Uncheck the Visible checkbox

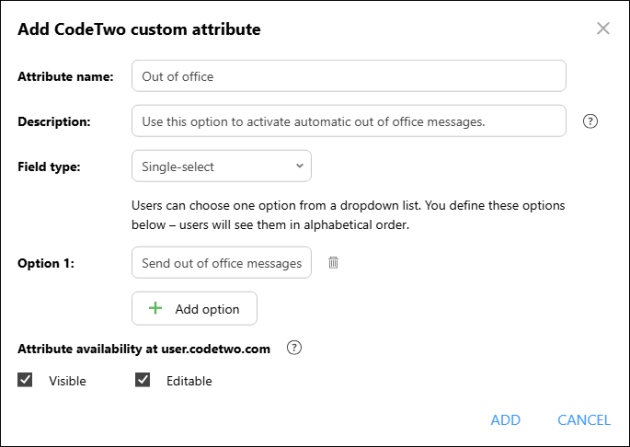coord(25,380)
